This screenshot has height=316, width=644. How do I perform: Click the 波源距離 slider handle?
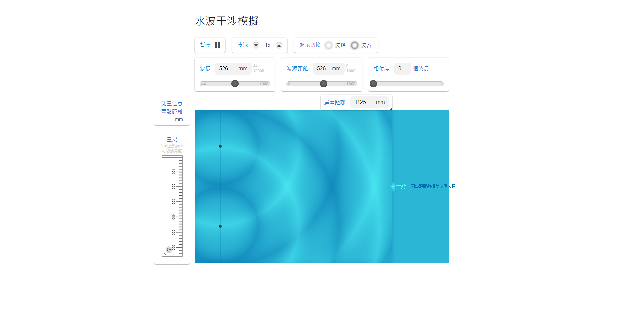[324, 84]
